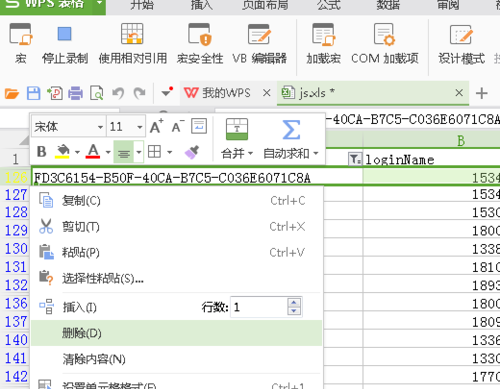Screen dimensions: 500x389
Task: Click the COM 加载项 icon
Action: point(384,34)
